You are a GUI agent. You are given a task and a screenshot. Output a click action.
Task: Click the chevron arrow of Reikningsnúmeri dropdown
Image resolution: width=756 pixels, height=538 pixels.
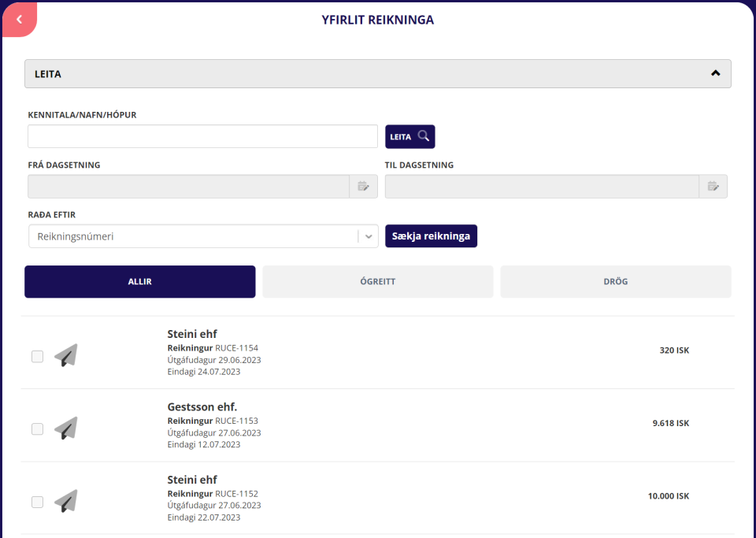click(369, 236)
